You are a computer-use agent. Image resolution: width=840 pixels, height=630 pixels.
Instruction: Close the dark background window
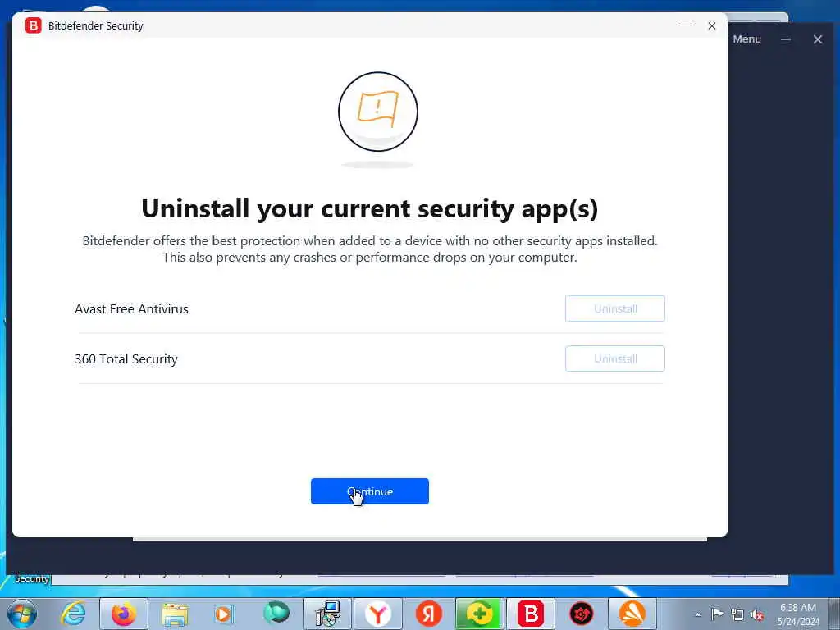(x=818, y=39)
